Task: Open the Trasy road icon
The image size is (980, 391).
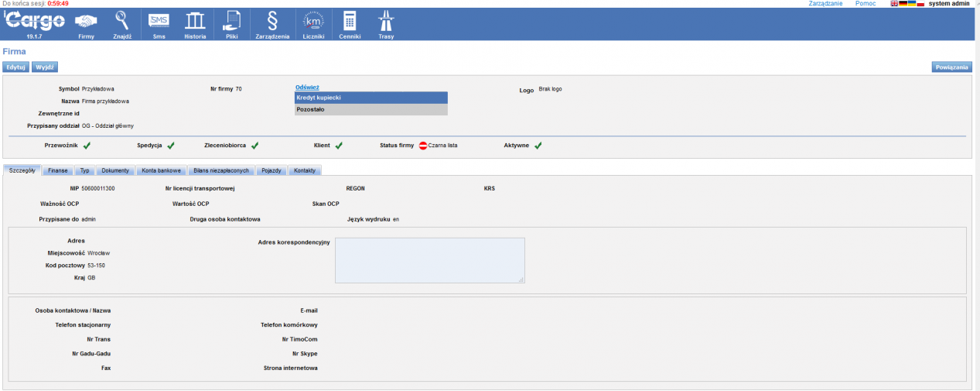Action: [x=385, y=21]
